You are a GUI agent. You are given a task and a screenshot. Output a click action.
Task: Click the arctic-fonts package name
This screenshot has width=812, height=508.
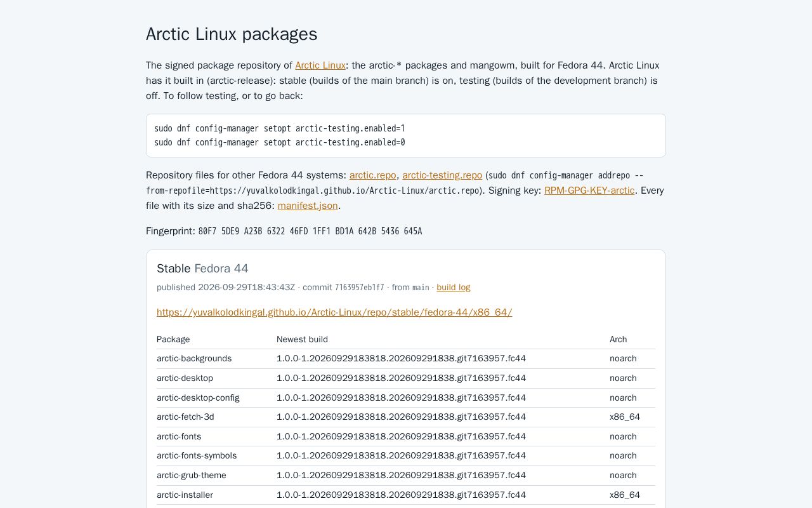click(x=179, y=437)
